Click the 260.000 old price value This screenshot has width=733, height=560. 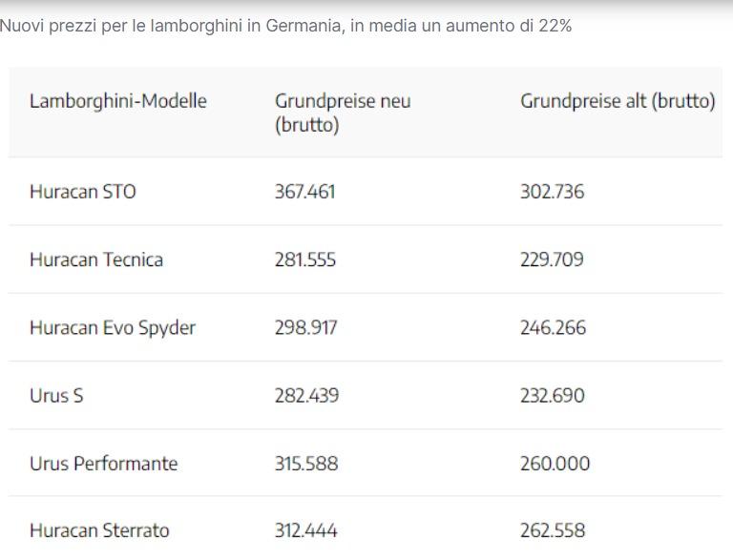[555, 464]
